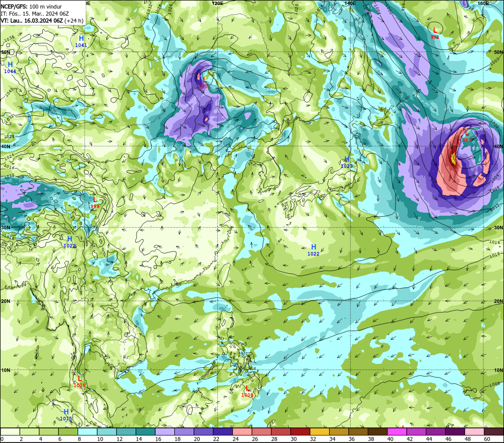Click the low pressure value 1008 over the Philippines
Screen dimensions: 504x443
pos(247,395)
